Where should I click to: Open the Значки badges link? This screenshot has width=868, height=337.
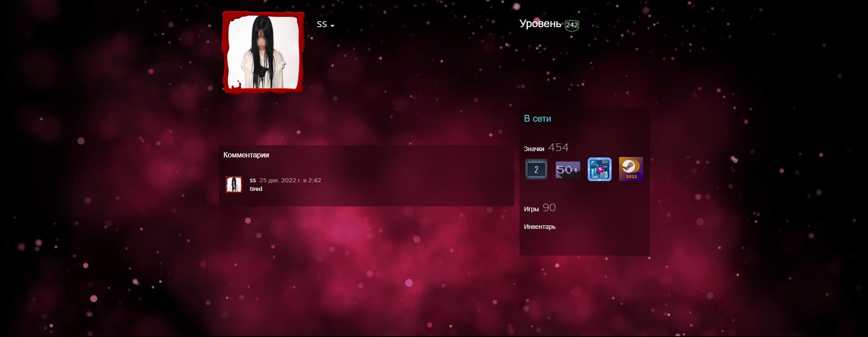(534, 149)
